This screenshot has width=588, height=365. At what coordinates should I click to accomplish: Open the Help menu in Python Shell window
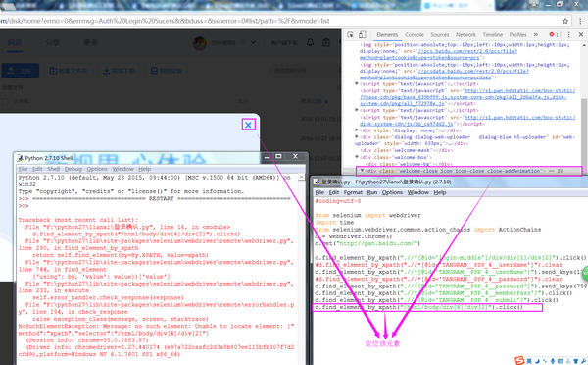pyautogui.click(x=145, y=169)
